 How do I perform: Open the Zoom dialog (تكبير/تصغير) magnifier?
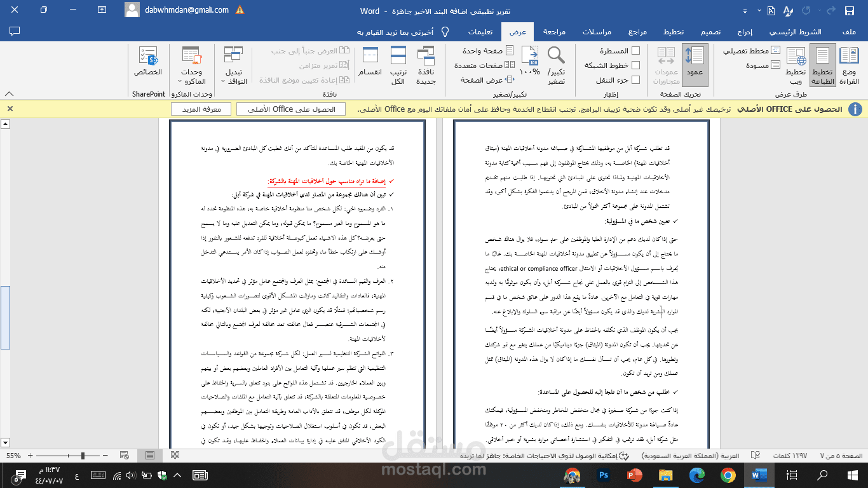tap(556, 65)
